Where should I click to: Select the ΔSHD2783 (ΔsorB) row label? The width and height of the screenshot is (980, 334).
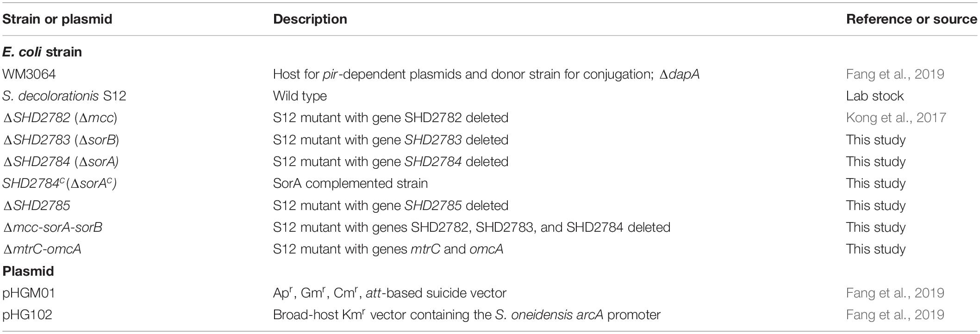pyautogui.click(x=61, y=140)
